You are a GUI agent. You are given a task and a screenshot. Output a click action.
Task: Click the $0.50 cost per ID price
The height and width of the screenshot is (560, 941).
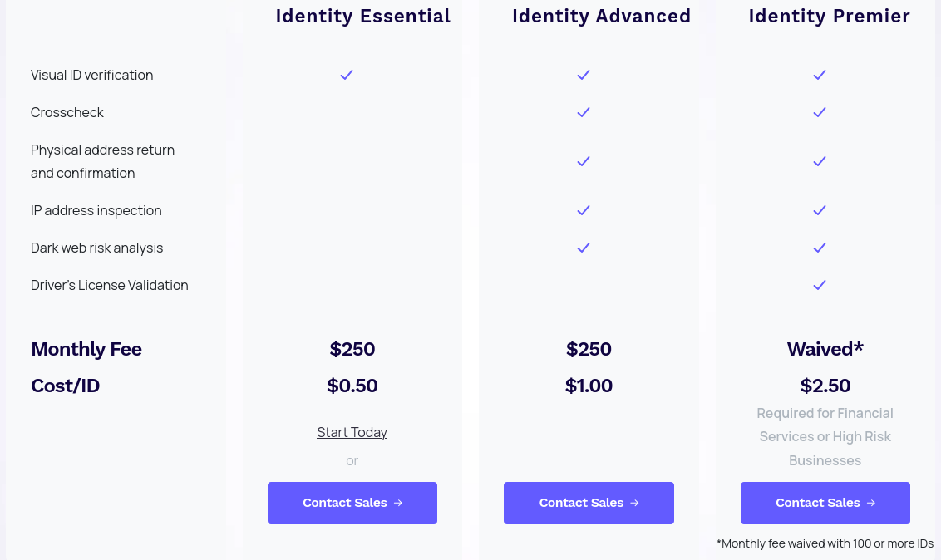click(352, 386)
